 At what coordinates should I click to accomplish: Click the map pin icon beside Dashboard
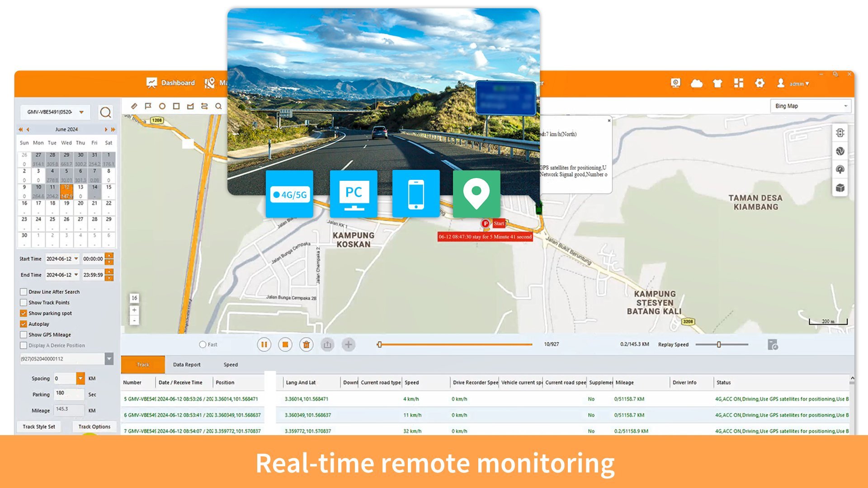[x=210, y=83]
